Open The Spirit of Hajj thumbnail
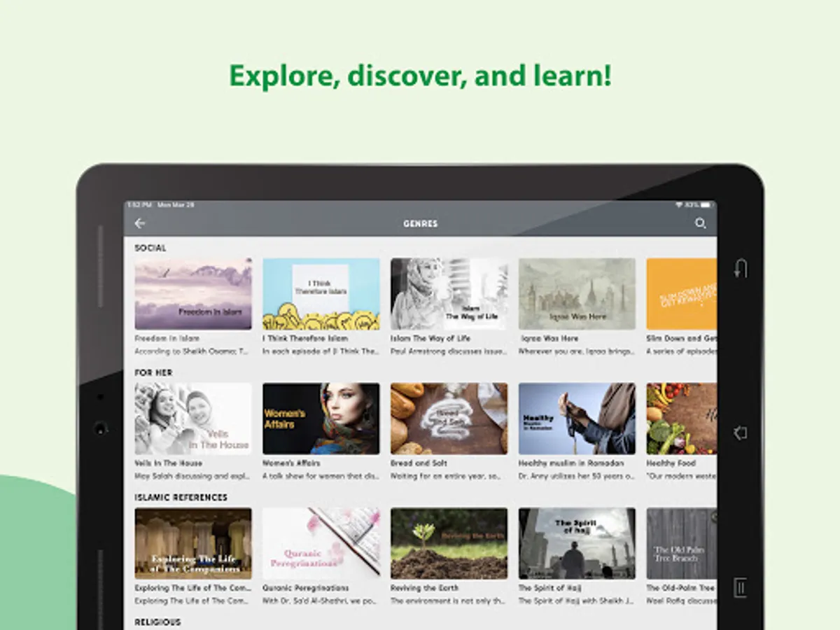 click(x=577, y=543)
